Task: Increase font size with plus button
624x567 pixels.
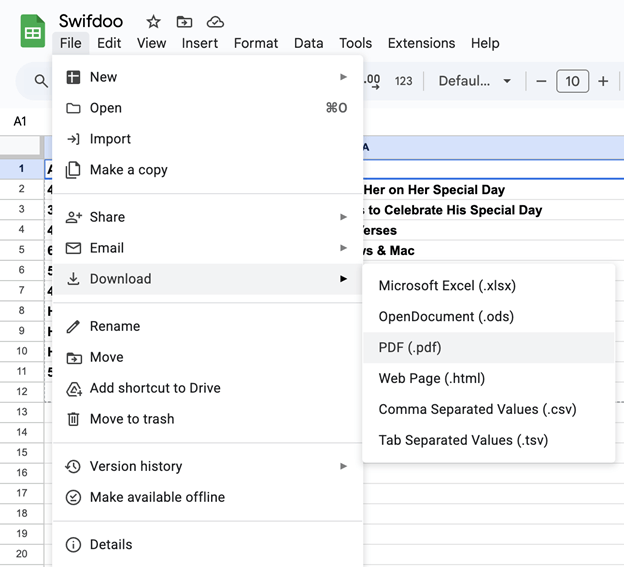Action: point(603,81)
